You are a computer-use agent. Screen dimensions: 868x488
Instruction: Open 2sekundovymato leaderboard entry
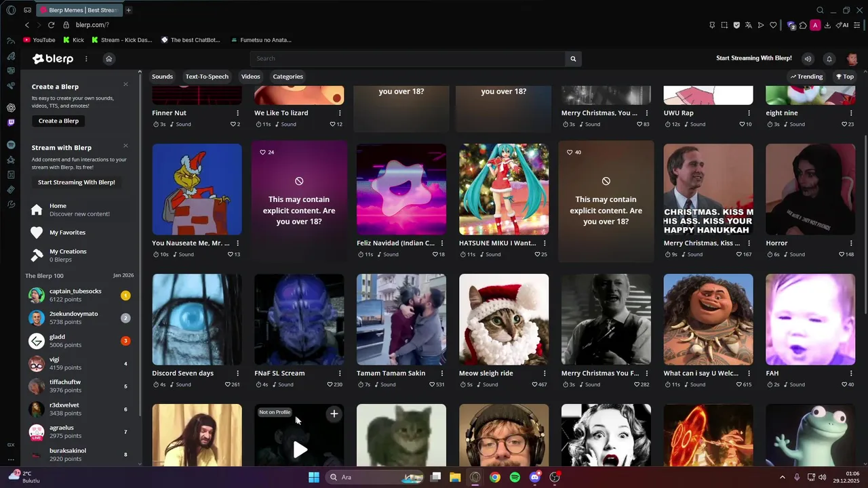click(x=79, y=318)
